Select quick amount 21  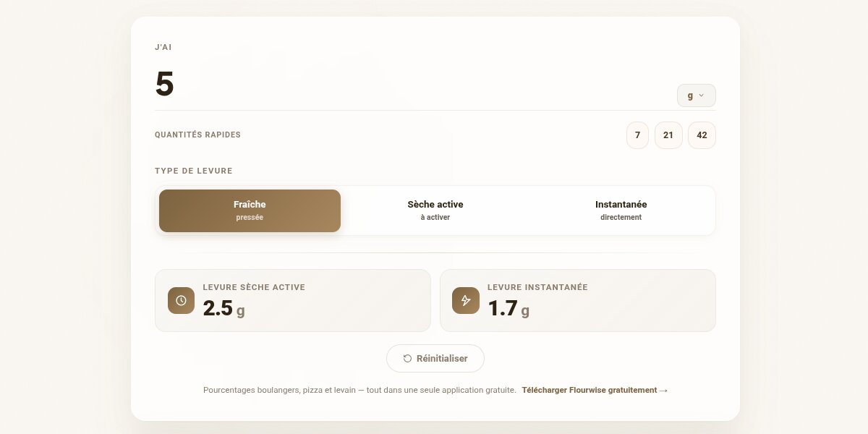click(668, 135)
